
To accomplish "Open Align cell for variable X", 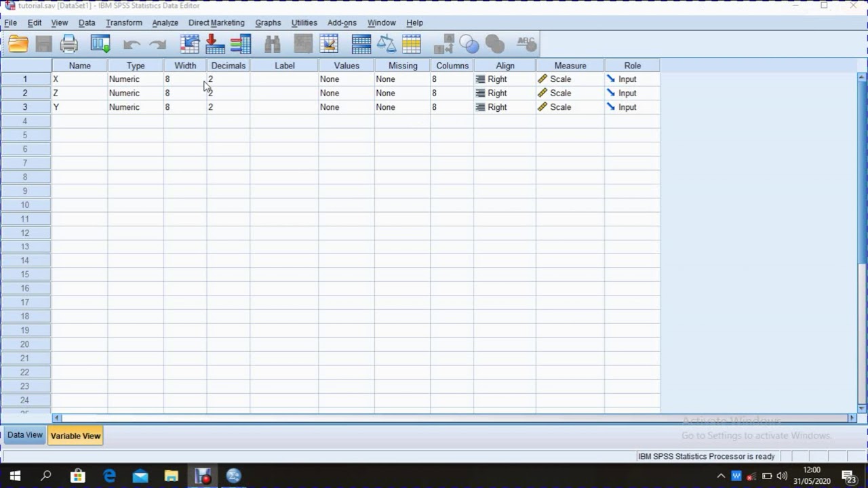I will click(505, 79).
